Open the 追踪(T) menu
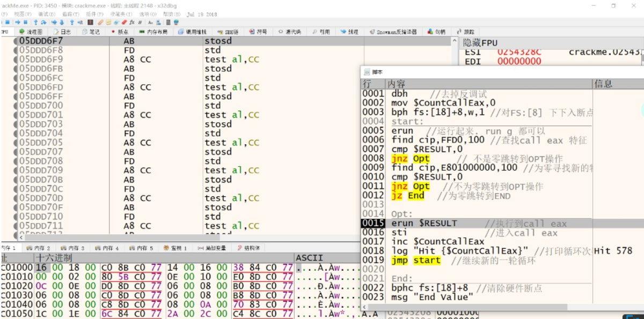644x319 pixels. (71, 14)
